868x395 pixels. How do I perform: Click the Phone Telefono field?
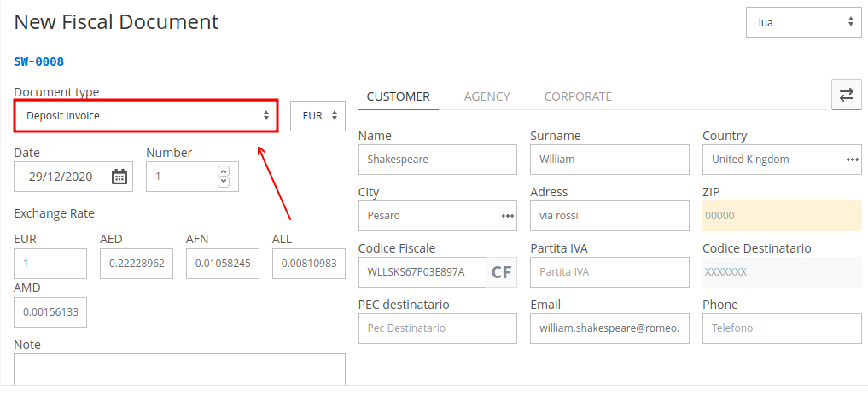point(782,328)
